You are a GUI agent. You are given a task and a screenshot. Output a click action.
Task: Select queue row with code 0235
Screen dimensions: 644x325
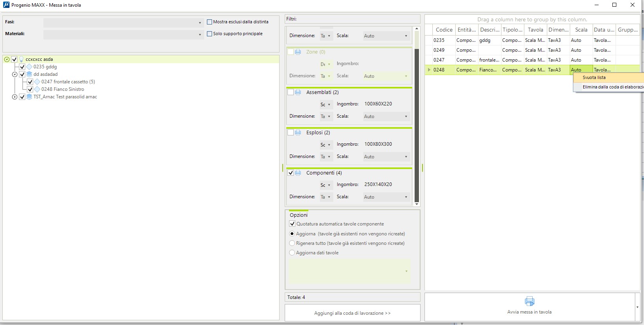pos(532,40)
